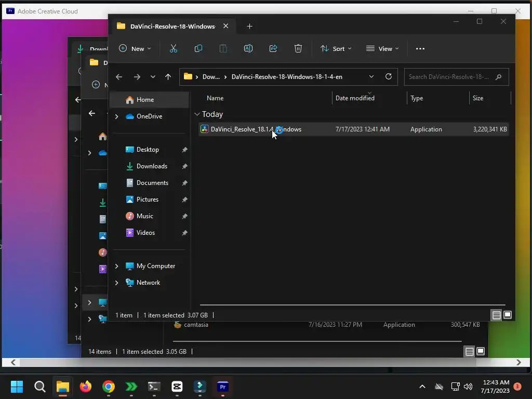Open Pictures in navigation pane
This screenshot has height=399, width=532.
tap(147, 199)
